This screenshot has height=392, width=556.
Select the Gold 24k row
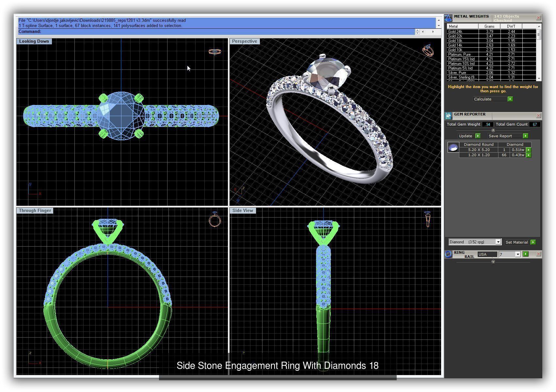(491, 32)
